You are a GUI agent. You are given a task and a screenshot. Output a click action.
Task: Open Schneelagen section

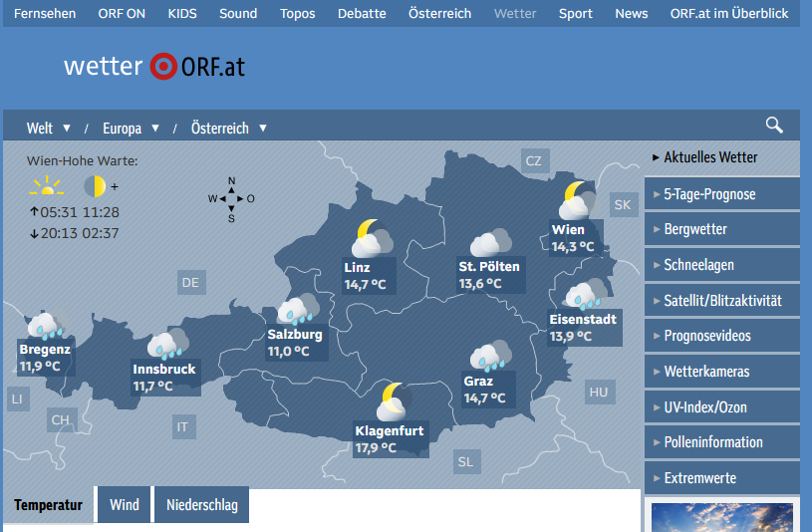722,265
